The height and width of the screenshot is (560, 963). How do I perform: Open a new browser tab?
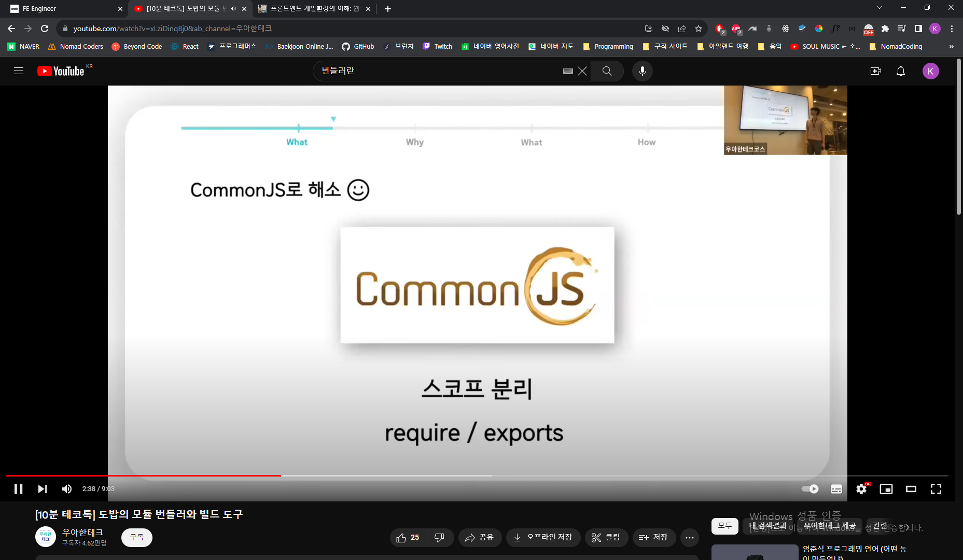[388, 9]
